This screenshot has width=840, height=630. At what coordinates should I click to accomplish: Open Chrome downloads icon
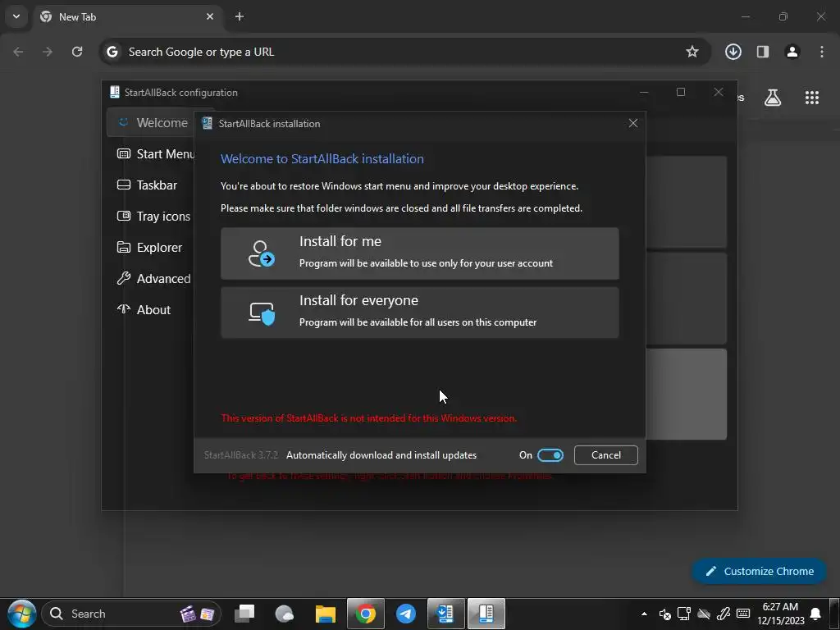coord(733,52)
